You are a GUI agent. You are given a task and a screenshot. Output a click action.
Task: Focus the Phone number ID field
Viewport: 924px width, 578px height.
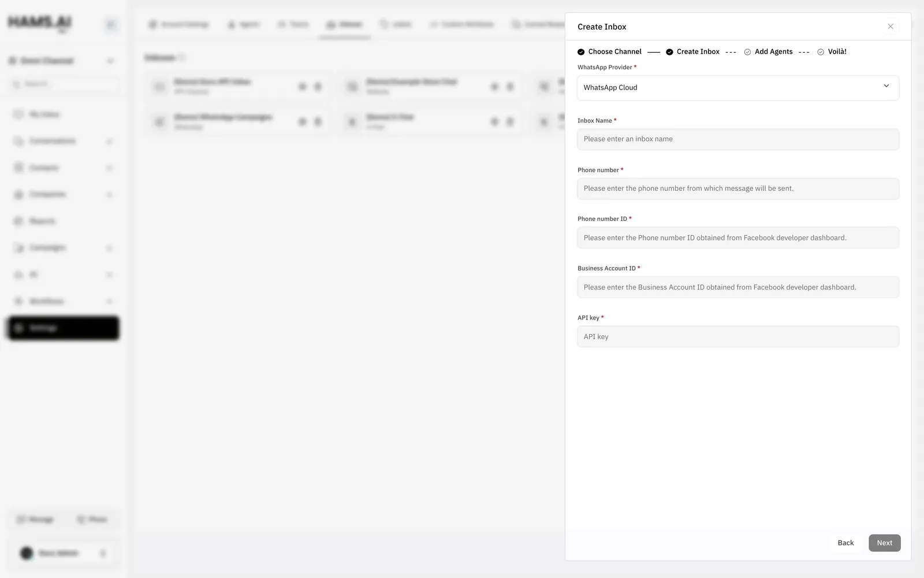738,238
